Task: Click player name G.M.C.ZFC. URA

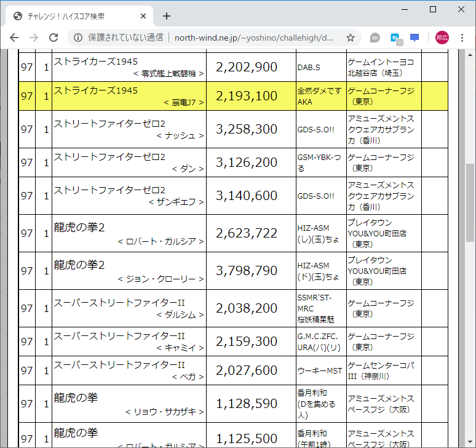Action: pyautogui.click(x=319, y=342)
